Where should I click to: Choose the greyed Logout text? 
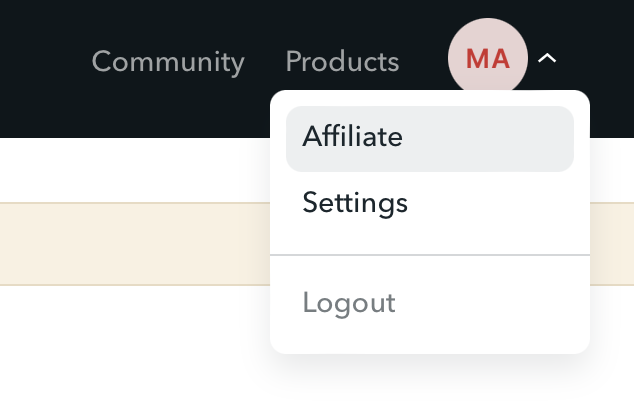(349, 303)
